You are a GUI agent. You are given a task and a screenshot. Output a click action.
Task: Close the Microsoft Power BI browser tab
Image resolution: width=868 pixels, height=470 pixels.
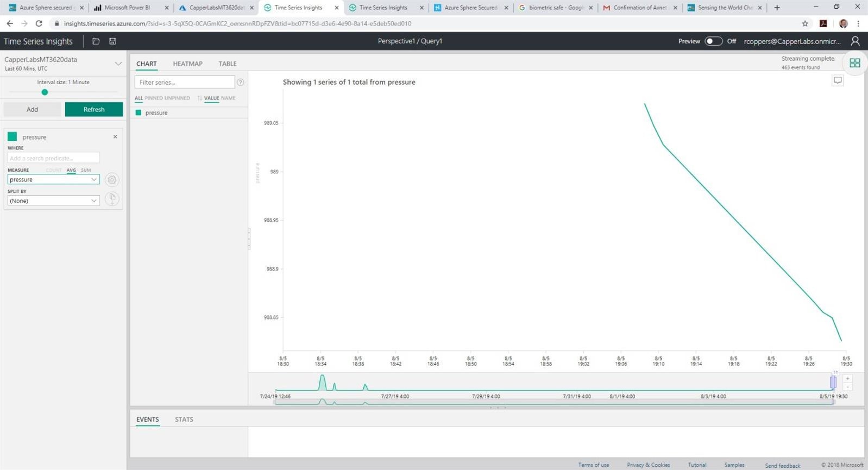click(167, 8)
